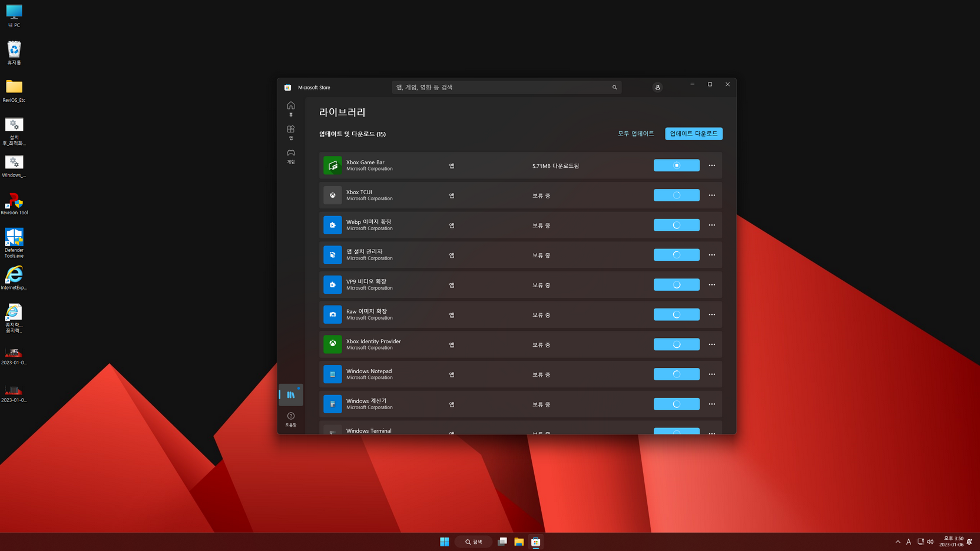Click the VP9 비디오 확장 app icon

pos(333,285)
